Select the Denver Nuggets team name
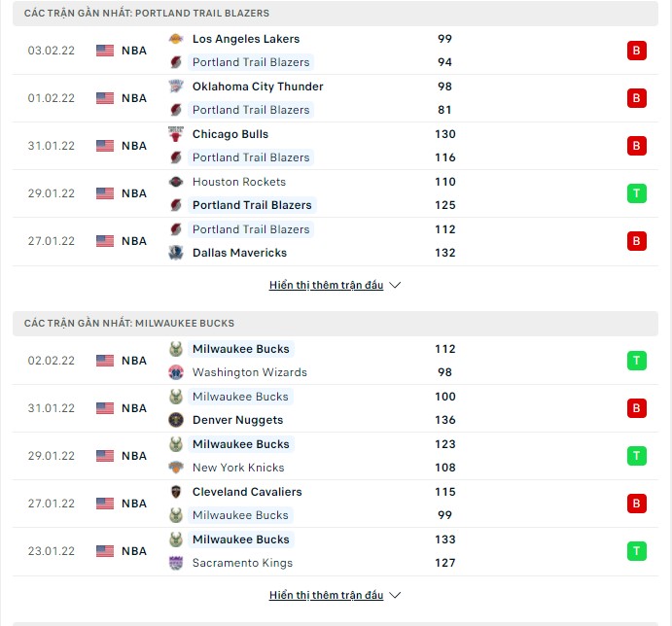The height and width of the screenshot is (626, 672). pyautogui.click(x=238, y=420)
